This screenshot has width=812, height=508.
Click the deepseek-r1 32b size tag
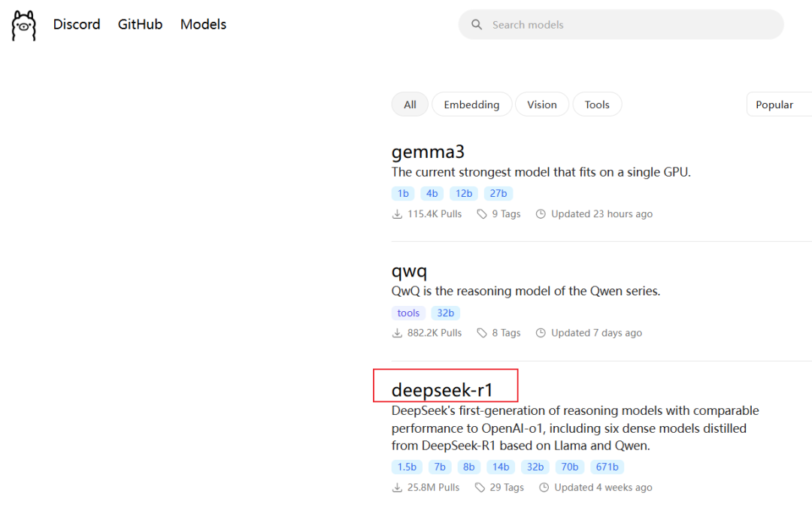click(535, 467)
